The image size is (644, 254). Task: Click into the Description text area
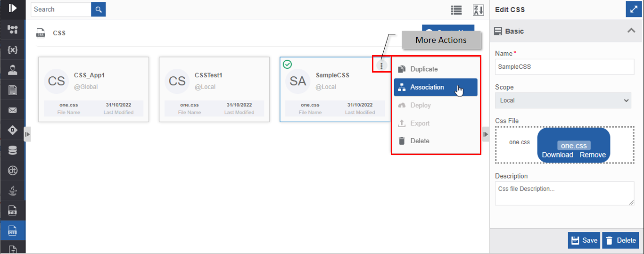pyautogui.click(x=564, y=194)
